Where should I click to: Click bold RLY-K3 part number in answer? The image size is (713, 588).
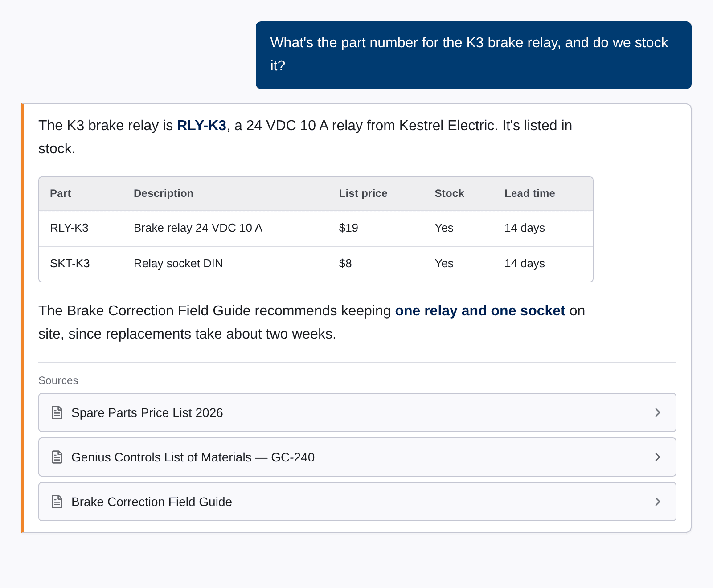point(201,126)
